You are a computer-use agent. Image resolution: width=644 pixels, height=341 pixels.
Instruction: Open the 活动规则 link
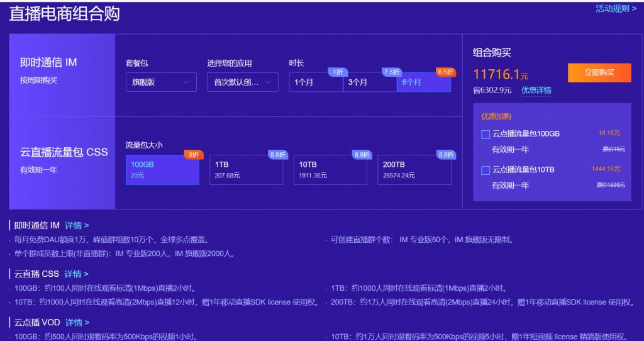[616, 9]
